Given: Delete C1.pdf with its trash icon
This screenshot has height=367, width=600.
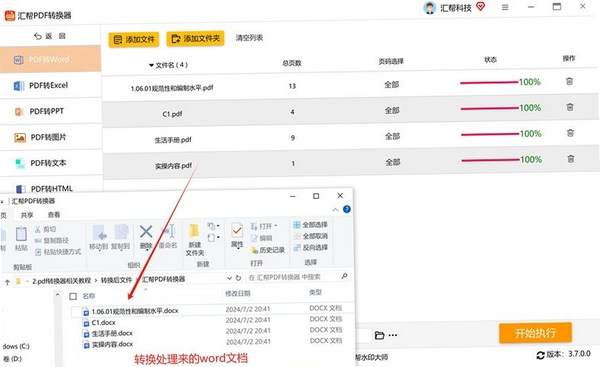Looking at the screenshot, I should [x=570, y=107].
